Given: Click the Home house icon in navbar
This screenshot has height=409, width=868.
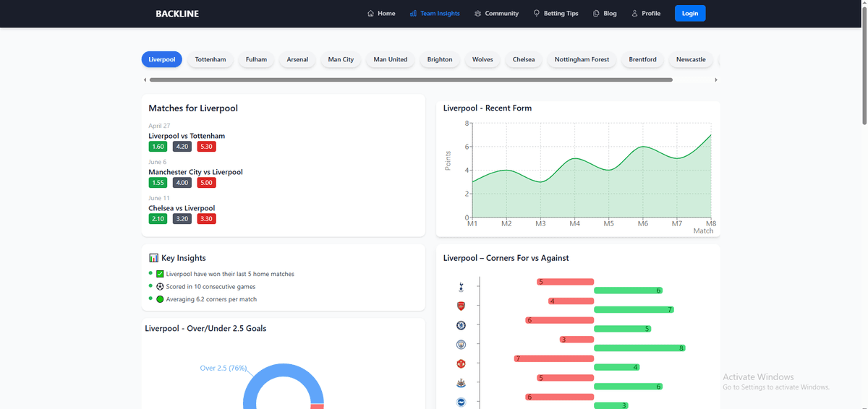Looking at the screenshot, I should [x=370, y=13].
